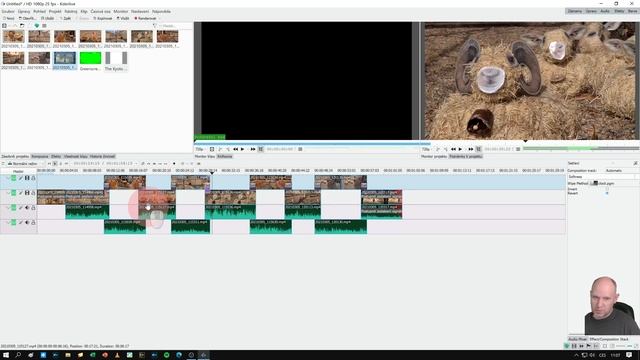Screen dimensions: 640x360
Task: Mute the first audio track
Action: click(27, 208)
